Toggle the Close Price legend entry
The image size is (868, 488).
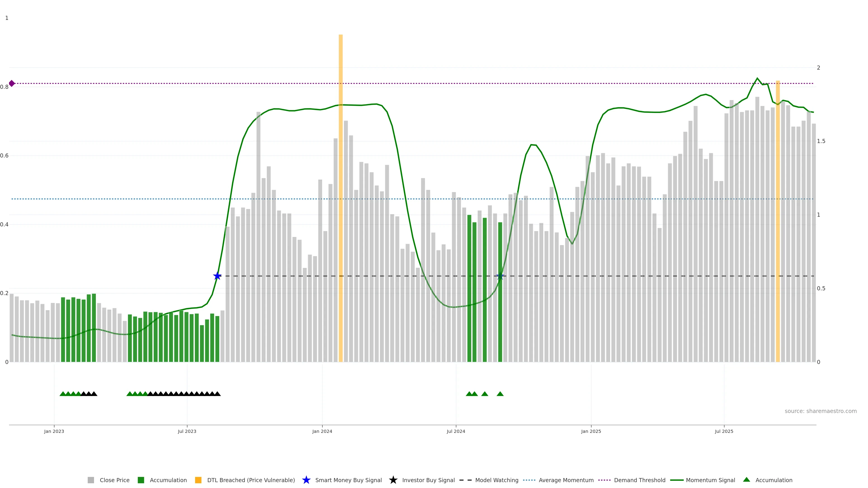pyautogui.click(x=114, y=480)
